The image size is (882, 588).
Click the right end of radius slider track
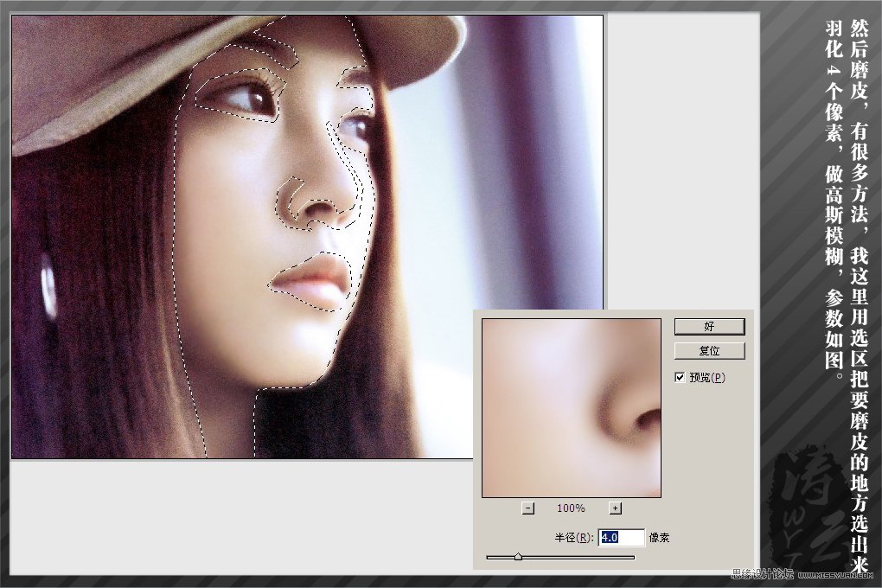tap(632, 558)
